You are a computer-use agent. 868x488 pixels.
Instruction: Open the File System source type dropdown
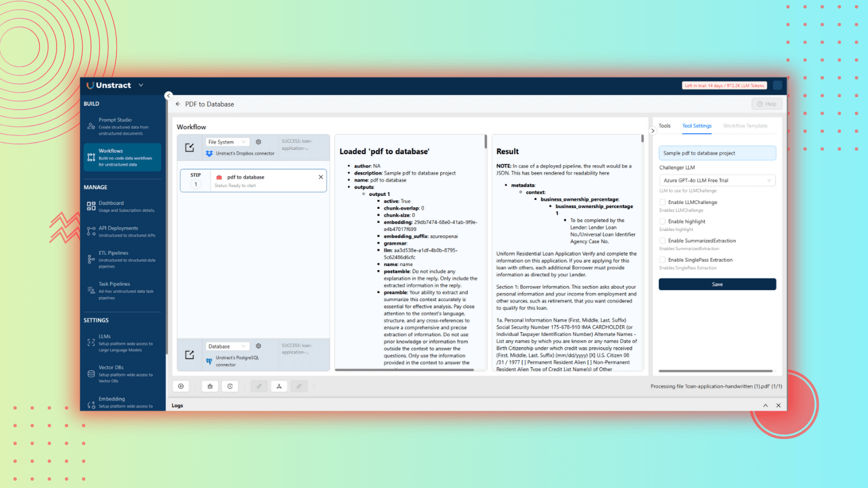point(227,142)
